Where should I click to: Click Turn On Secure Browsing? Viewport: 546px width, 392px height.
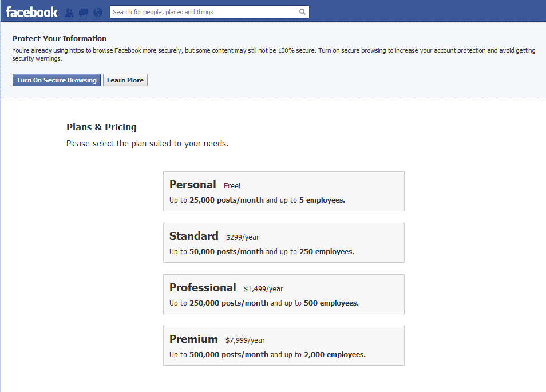[x=57, y=80]
